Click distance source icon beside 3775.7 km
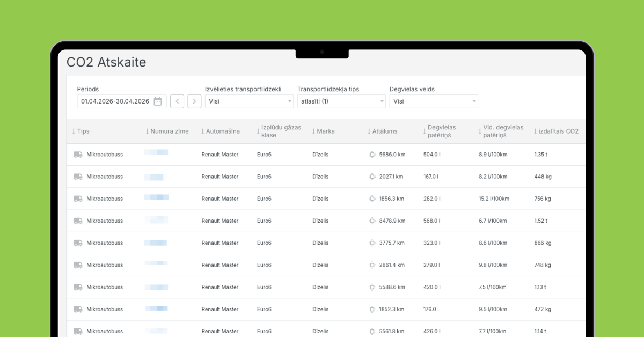This screenshot has width=644, height=337. click(372, 243)
